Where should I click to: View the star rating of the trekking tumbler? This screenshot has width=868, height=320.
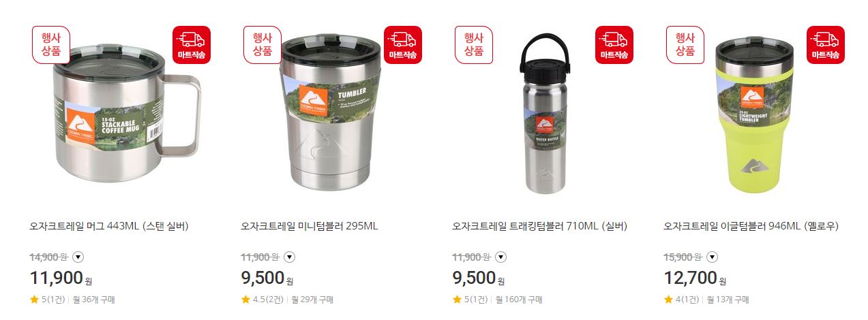coord(470,300)
